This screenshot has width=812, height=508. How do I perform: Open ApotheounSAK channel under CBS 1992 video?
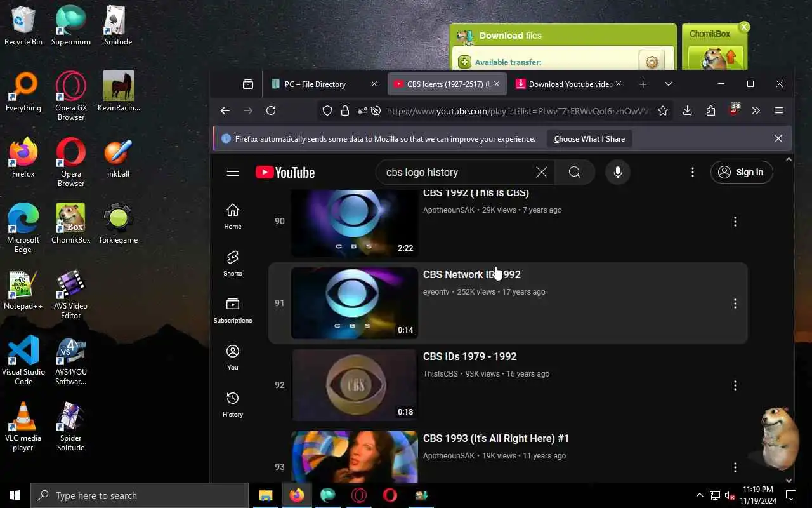(x=449, y=210)
